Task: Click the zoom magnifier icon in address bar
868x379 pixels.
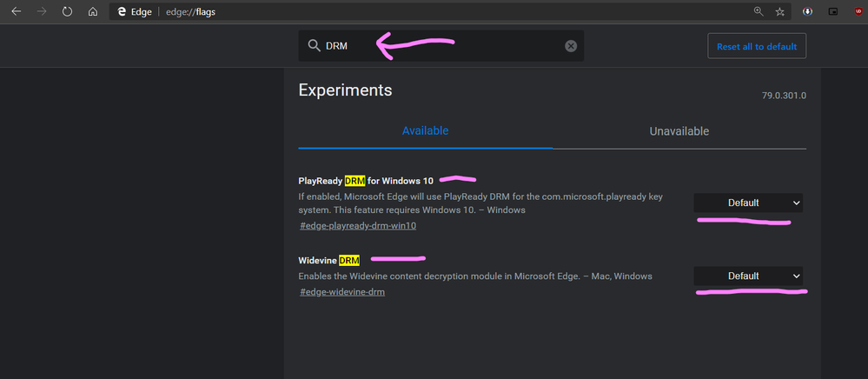Action: (759, 11)
